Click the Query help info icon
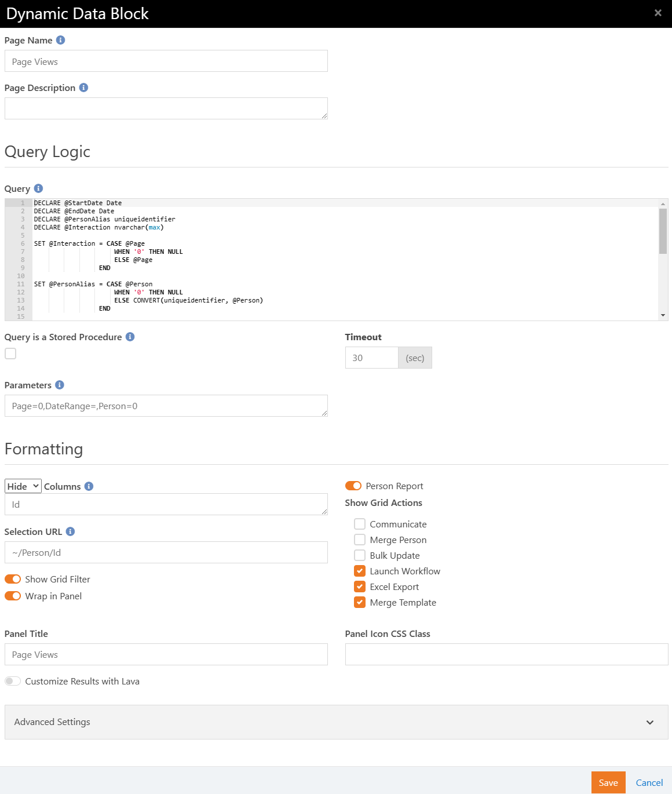 38,188
